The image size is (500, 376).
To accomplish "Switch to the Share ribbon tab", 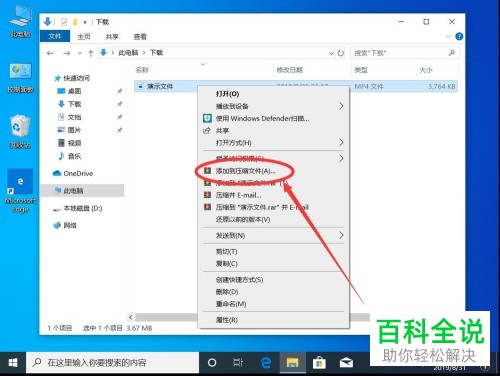I will [112, 36].
